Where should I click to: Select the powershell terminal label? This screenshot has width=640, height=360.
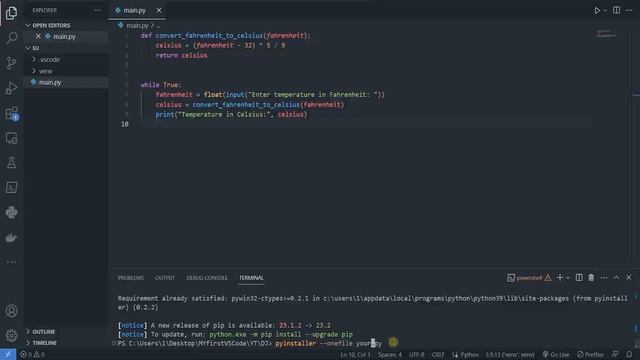click(529, 278)
